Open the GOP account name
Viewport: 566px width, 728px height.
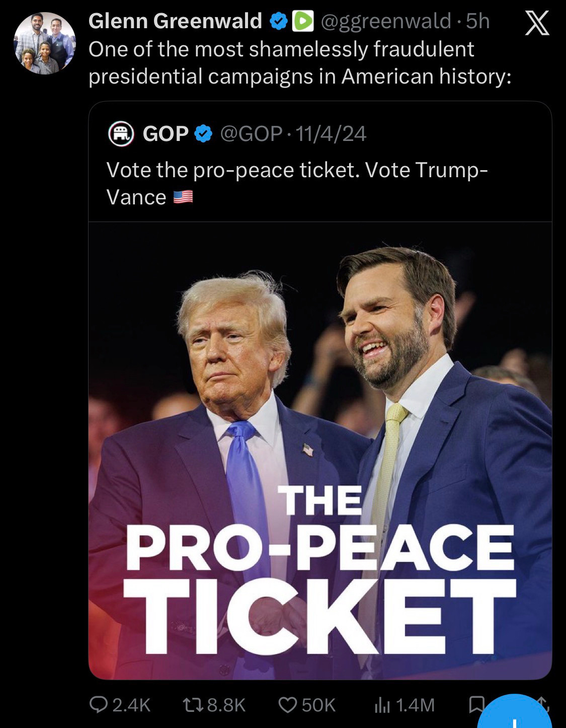click(166, 134)
